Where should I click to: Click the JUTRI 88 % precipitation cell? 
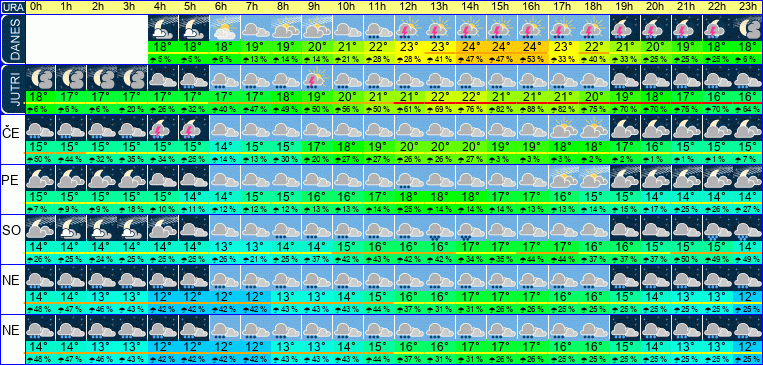[x=532, y=109]
